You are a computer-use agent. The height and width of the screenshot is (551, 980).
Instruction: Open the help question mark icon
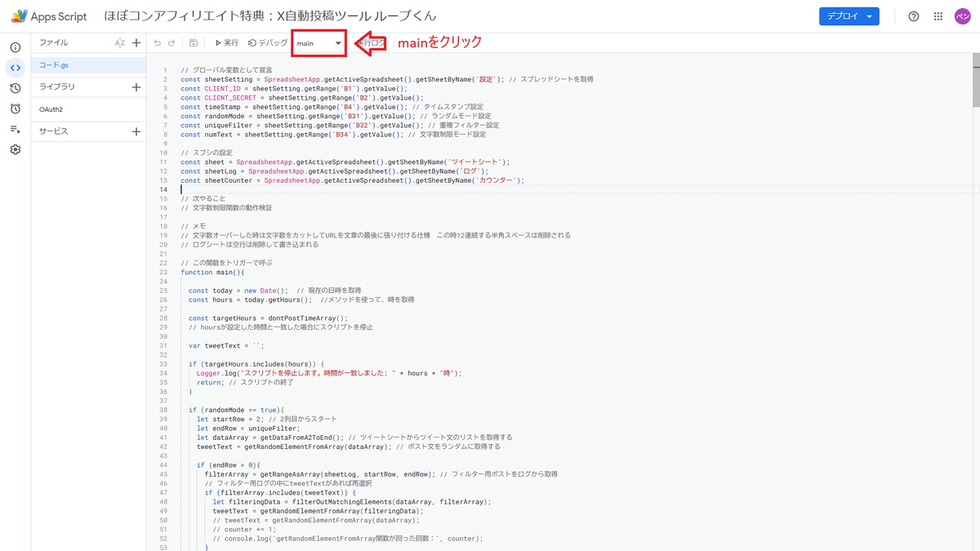click(914, 16)
